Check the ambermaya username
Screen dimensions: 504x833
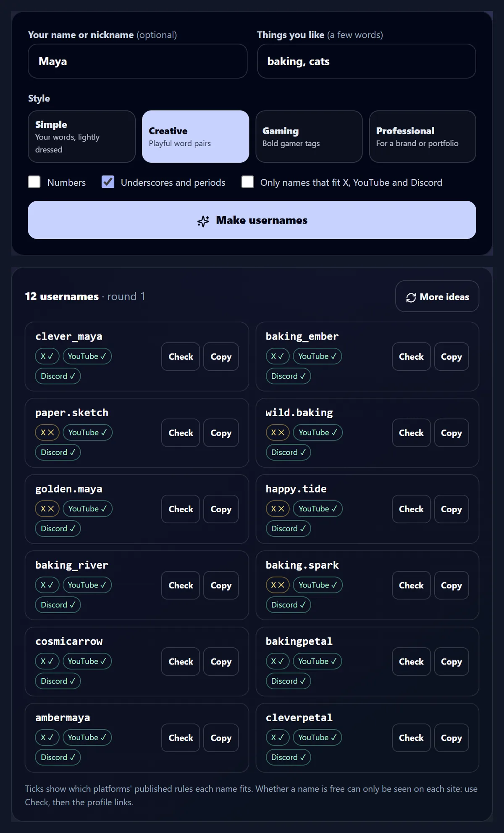tap(181, 738)
